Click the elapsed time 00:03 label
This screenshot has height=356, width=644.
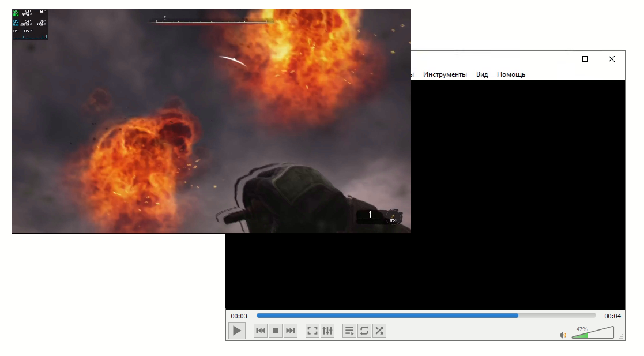(239, 316)
